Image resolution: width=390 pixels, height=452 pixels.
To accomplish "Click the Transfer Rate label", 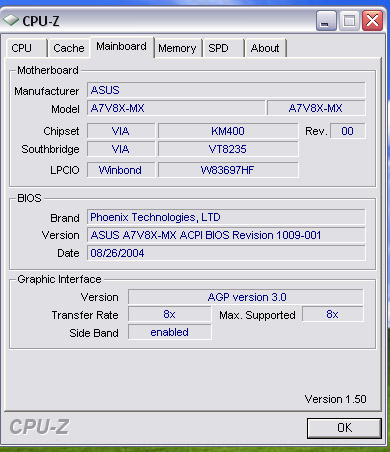I will (x=85, y=315).
